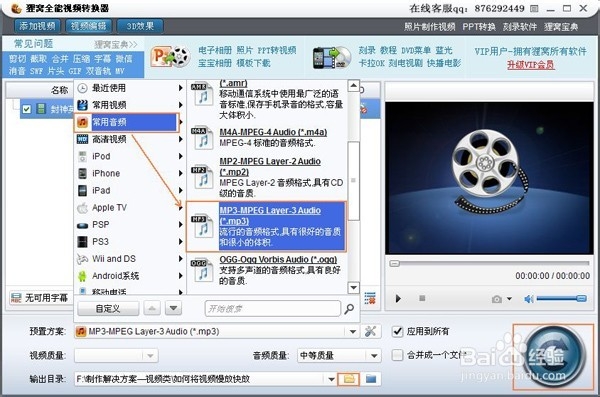Click the 升级VIP会员 link

coord(531,64)
